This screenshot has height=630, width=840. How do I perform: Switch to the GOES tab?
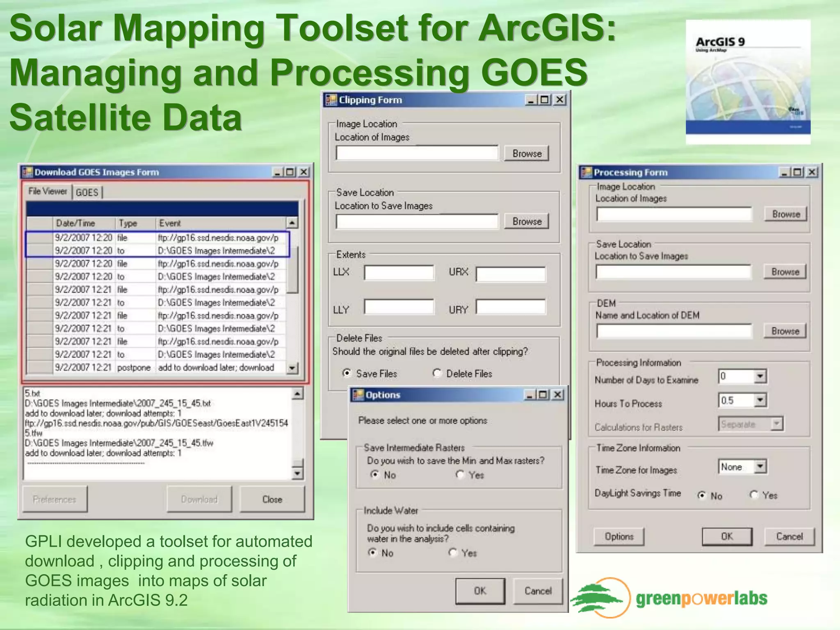tap(87, 192)
